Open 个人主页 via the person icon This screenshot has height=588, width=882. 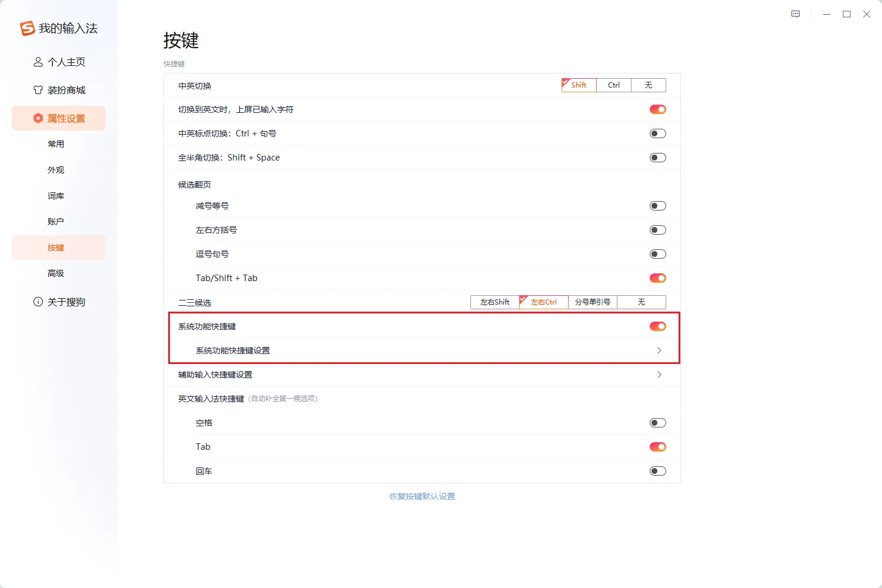[38, 62]
